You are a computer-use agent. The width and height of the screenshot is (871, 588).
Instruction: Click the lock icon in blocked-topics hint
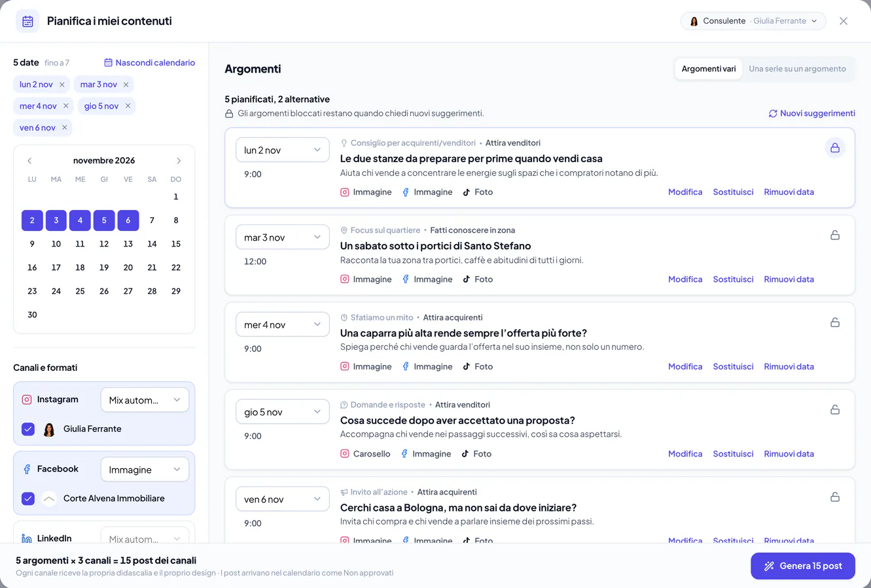[x=229, y=114]
